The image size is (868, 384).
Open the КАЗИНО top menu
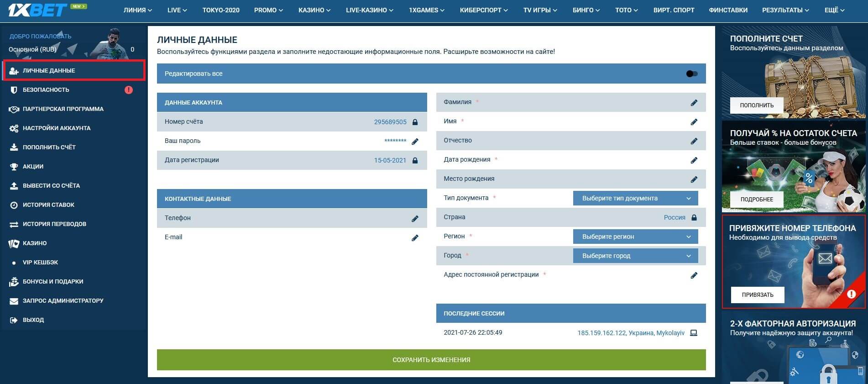(314, 10)
